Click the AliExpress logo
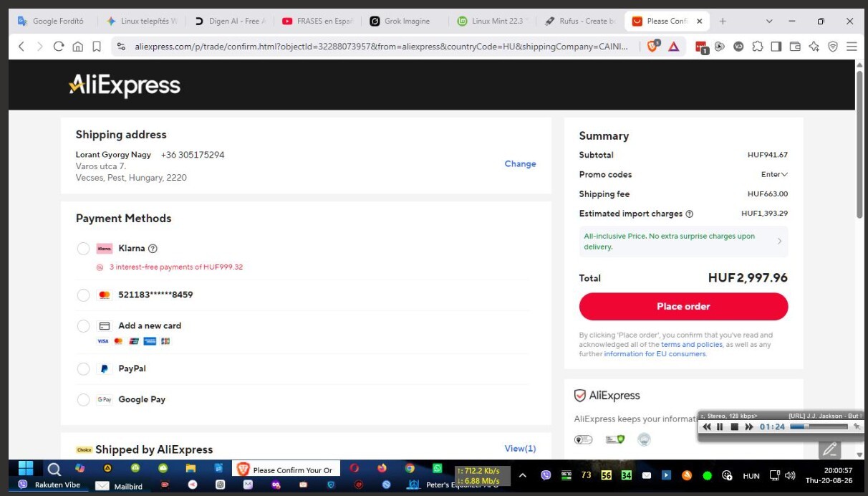 (x=125, y=85)
